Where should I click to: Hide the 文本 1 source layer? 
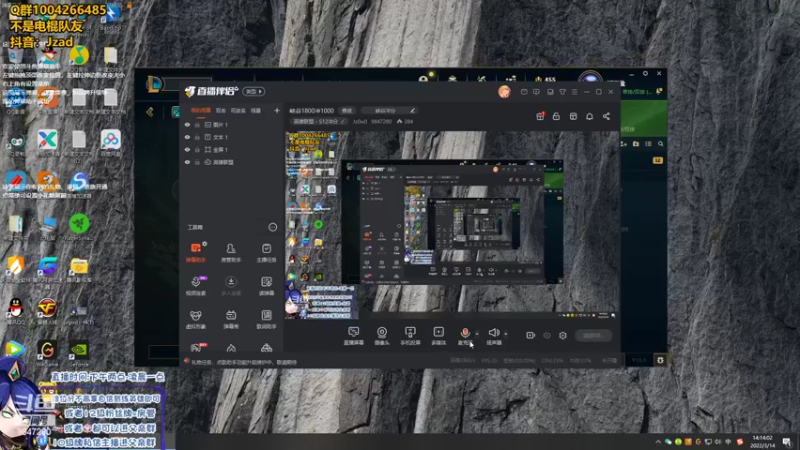[187, 137]
